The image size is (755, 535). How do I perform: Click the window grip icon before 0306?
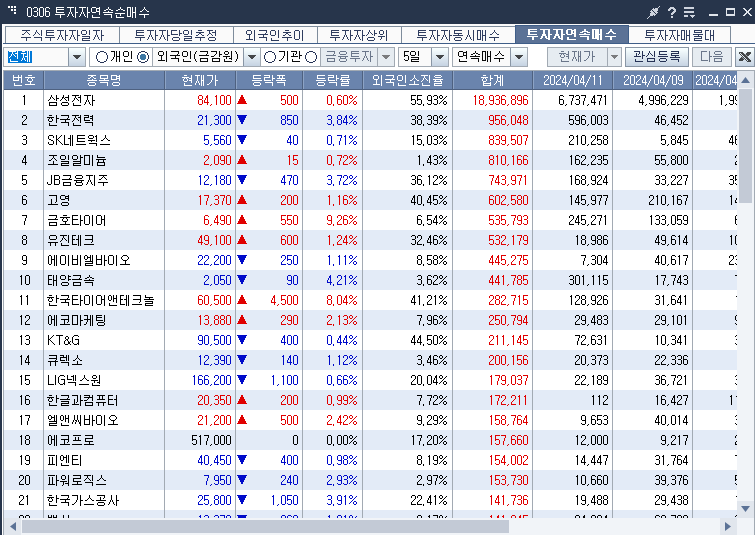[12, 9]
